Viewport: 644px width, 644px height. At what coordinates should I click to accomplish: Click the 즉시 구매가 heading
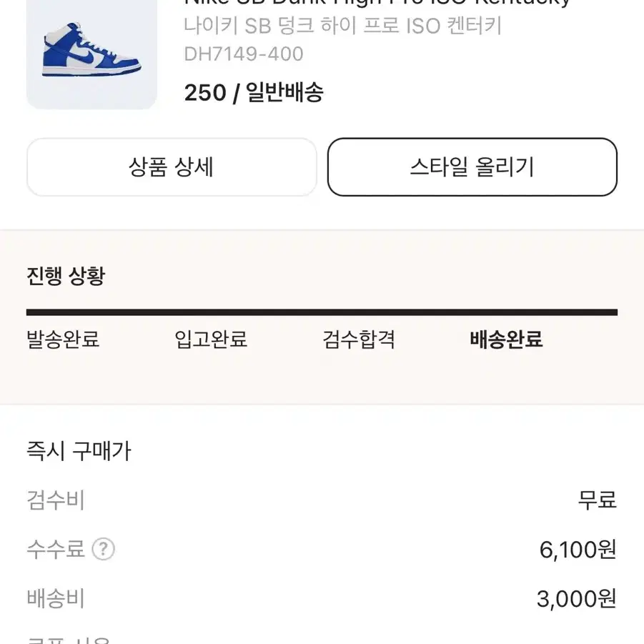click(x=79, y=450)
